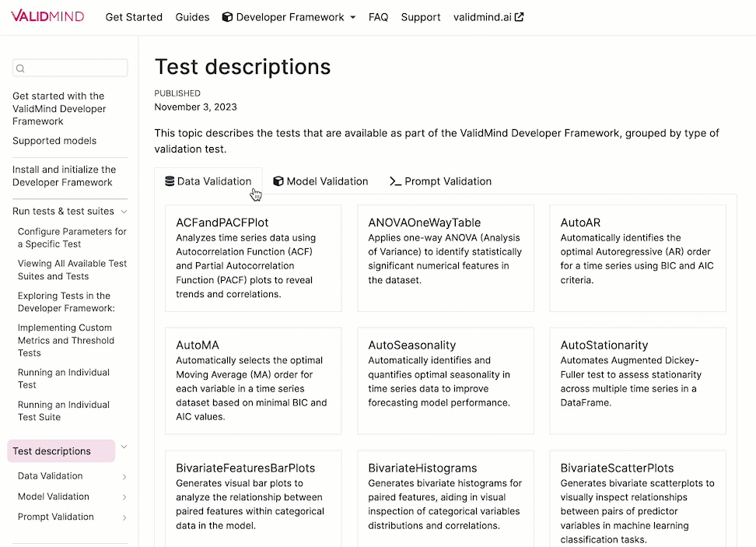
Task: Expand Model Validation in the sidebar
Action: point(124,496)
